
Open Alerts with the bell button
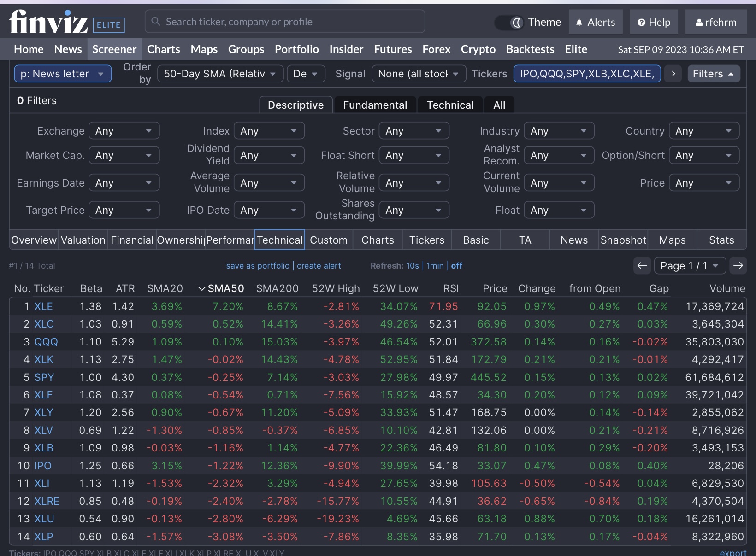596,22
